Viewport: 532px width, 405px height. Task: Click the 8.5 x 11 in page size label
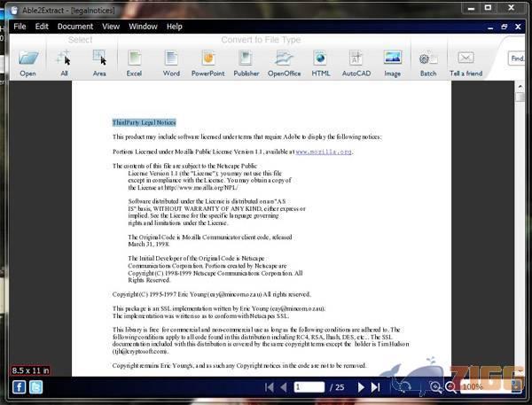tap(30, 370)
